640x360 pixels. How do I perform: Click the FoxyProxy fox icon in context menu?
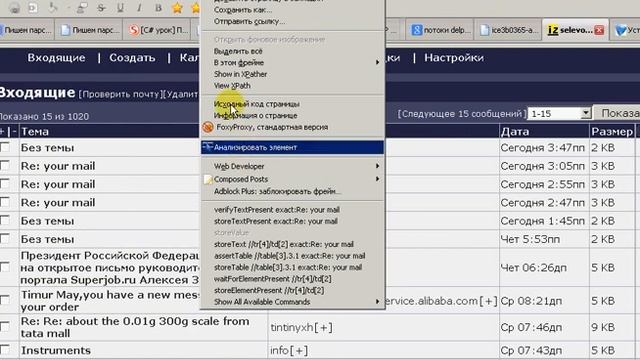click(x=208, y=127)
